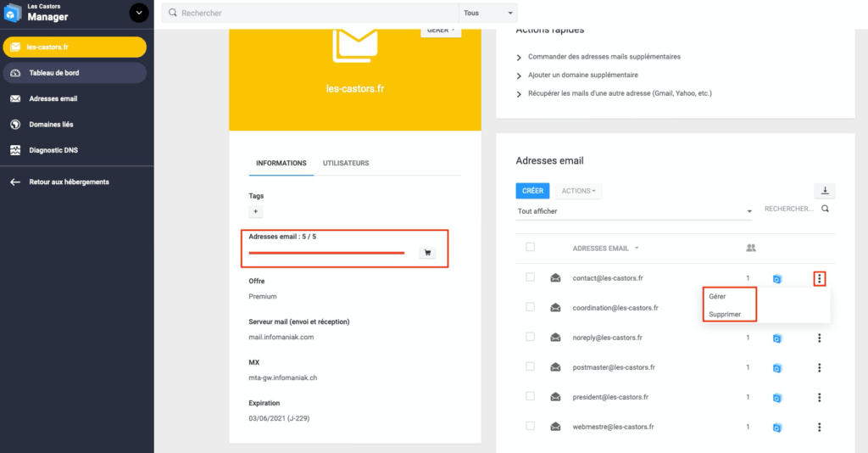Image resolution: width=868 pixels, height=453 pixels.
Task: Choose Supprimer in the context menu
Action: (725, 314)
